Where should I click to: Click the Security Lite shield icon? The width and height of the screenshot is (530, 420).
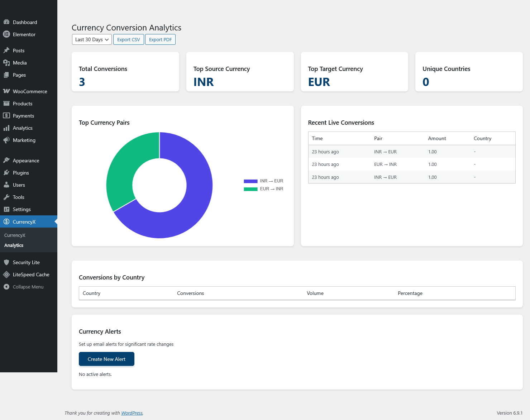6,262
